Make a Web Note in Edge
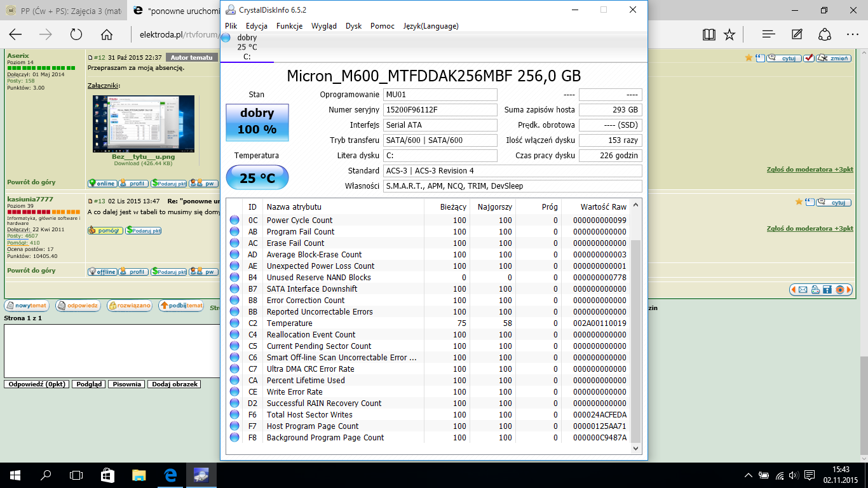 pyautogui.click(x=797, y=34)
